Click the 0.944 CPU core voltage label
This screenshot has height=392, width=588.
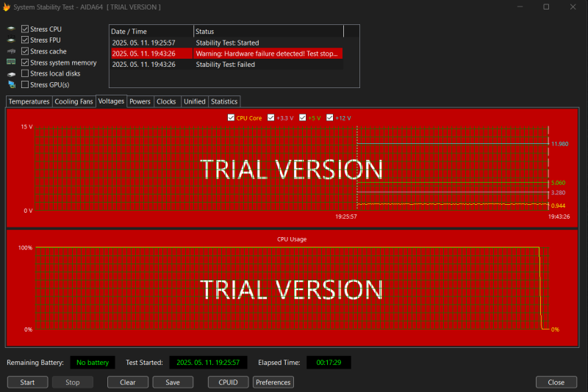click(x=559, y=206)
